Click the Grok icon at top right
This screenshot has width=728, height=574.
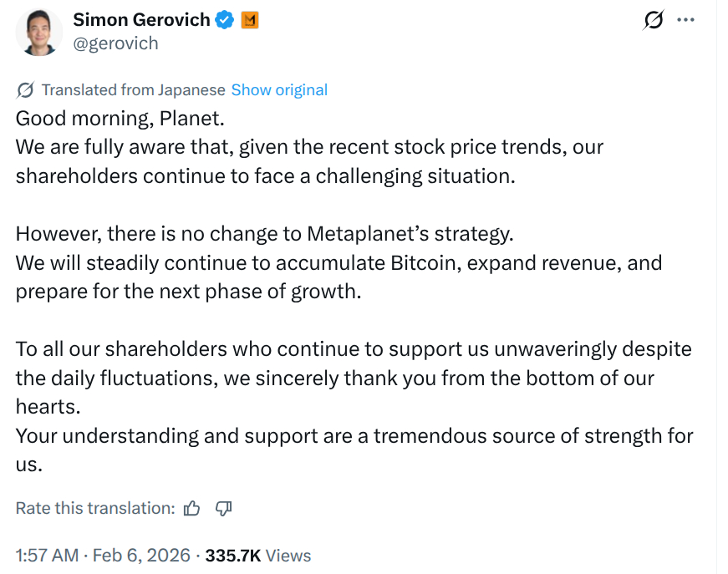click(x=653, y=21)
